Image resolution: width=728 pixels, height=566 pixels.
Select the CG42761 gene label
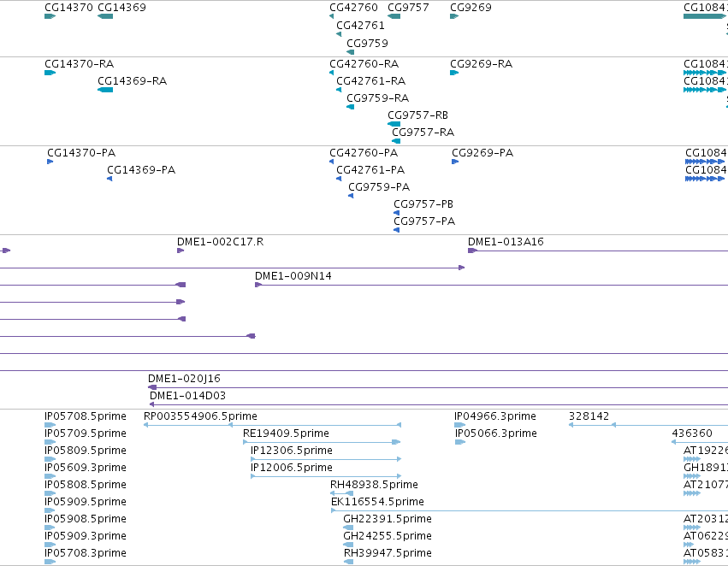click(x=360, y=25)
